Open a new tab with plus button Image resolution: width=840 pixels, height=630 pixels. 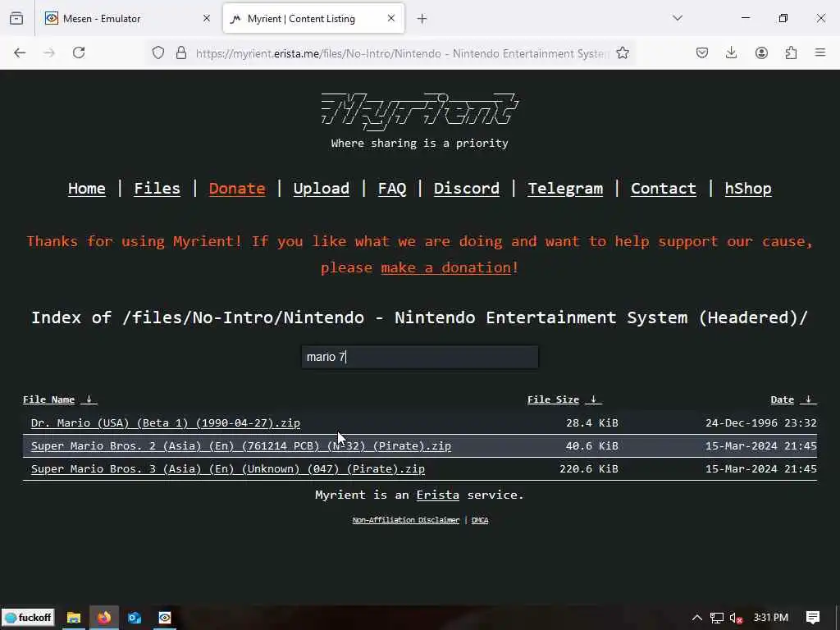(422, 19)
